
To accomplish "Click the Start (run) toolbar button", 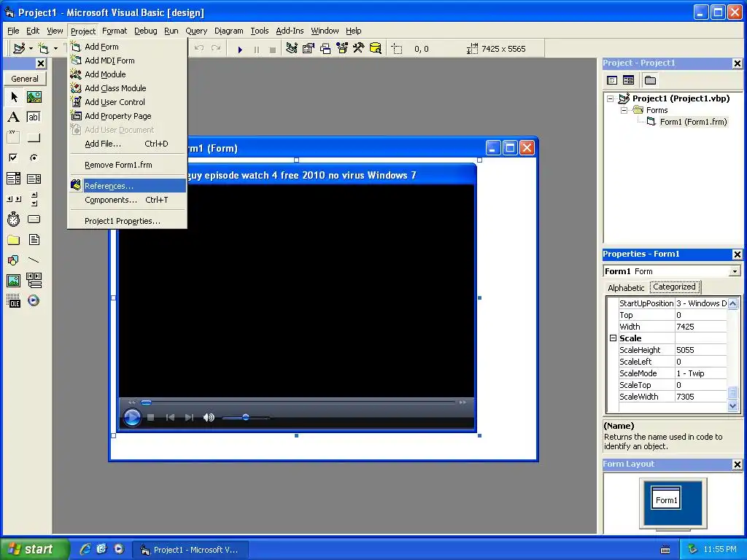I will pos(240,49).
